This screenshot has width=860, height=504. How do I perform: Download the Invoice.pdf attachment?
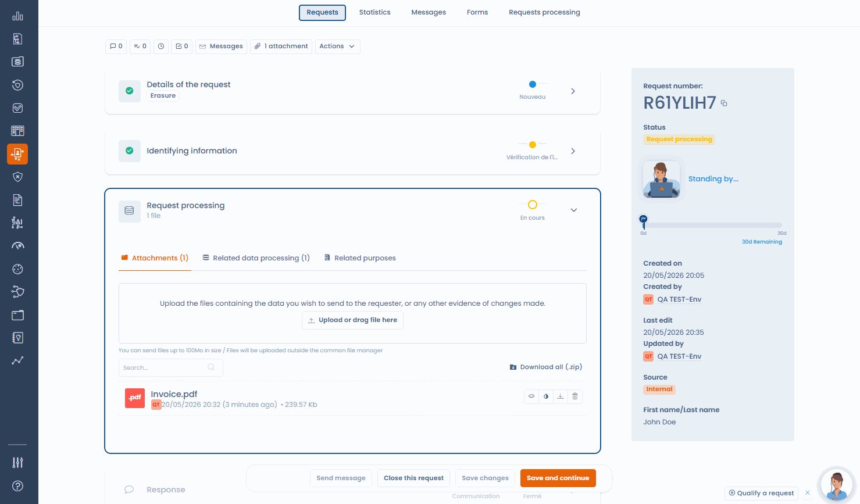pos(561,396)
